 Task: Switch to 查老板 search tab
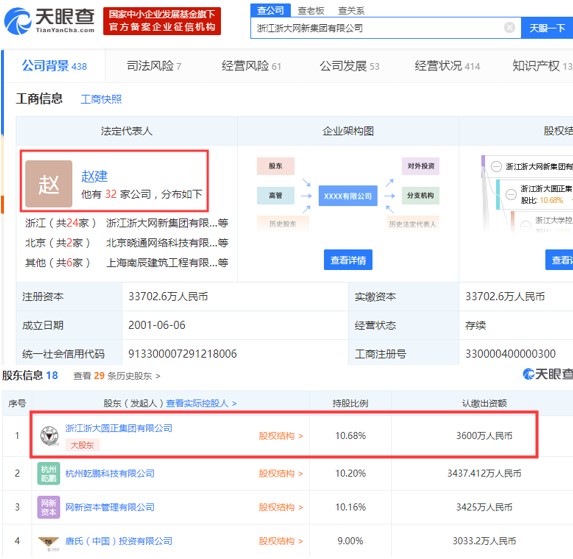click(x=311, y=11)
